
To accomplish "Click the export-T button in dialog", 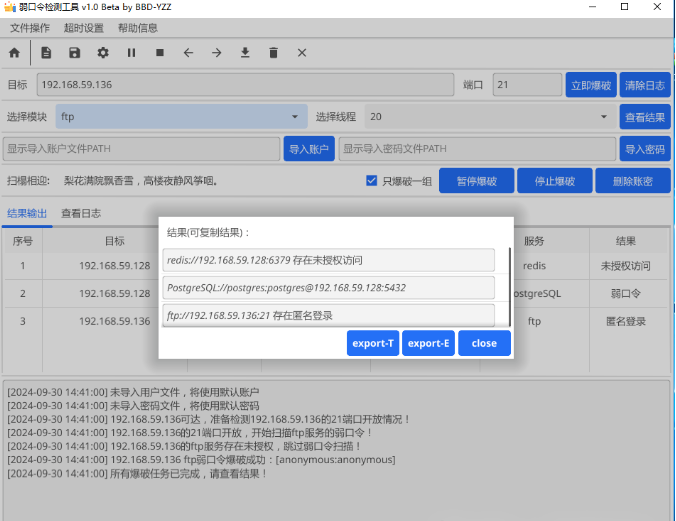I will click(373, 343).
